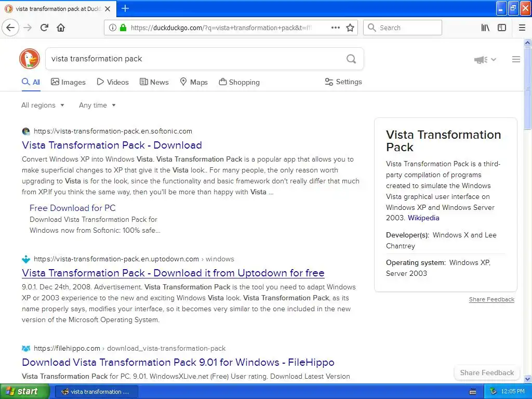Switch to the Maps tab
The image size is (532, 399).
[194, 82]
